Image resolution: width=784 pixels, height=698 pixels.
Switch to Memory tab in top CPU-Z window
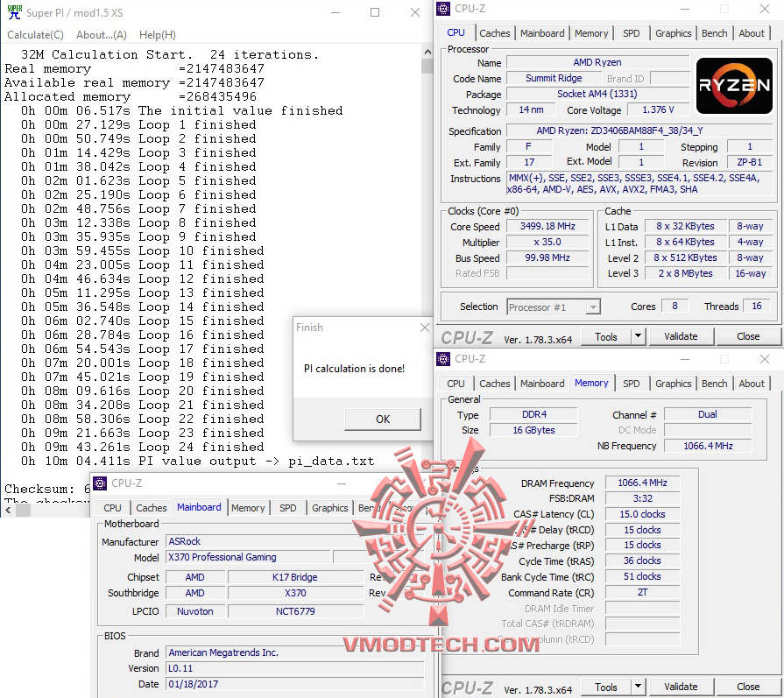coord(591,33)
